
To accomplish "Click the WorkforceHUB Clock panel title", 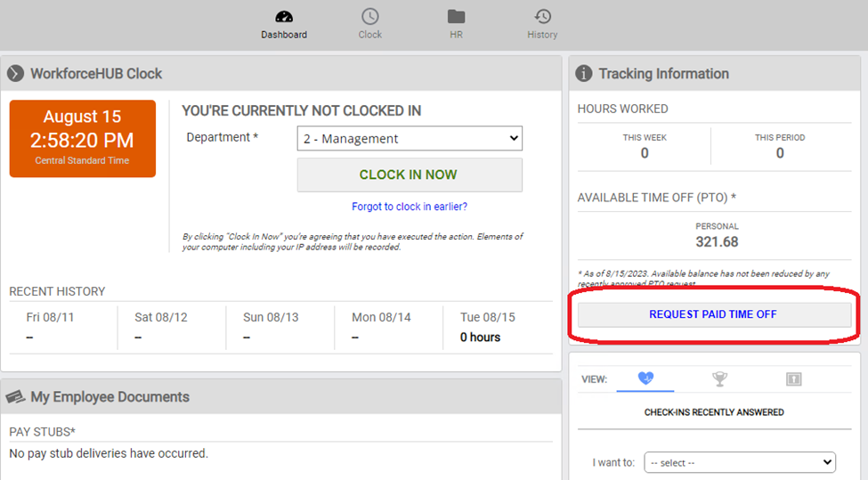I will click(96, 74).
